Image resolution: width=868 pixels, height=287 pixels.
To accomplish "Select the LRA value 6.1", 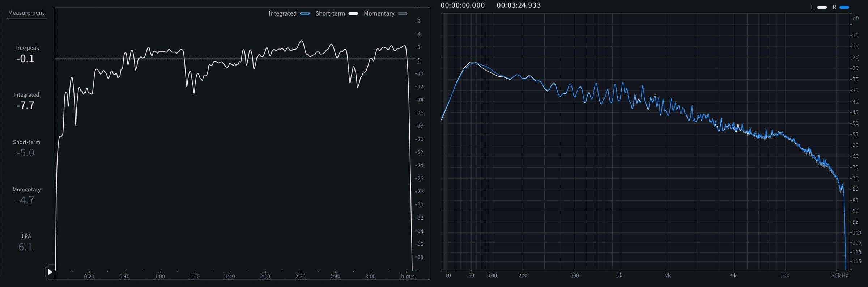I will click(x=25, y=247).
